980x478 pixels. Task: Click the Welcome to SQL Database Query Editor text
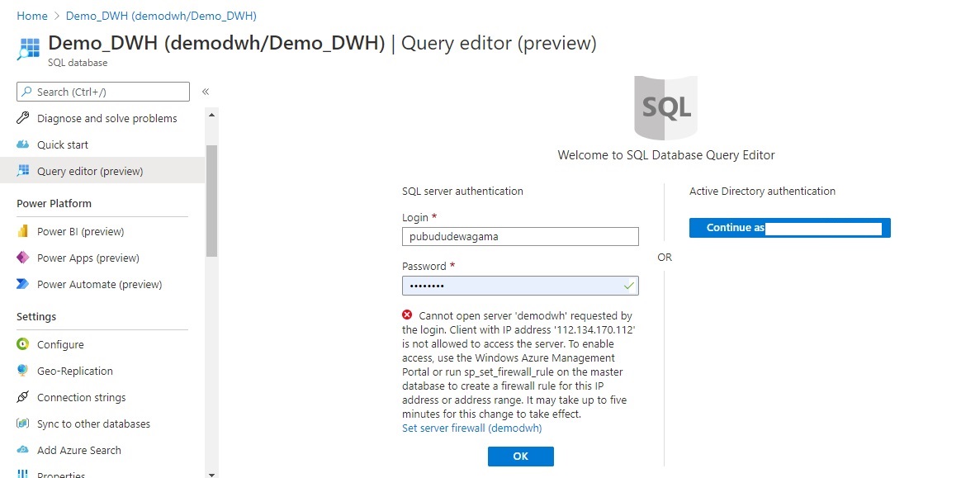coord(666,155)
